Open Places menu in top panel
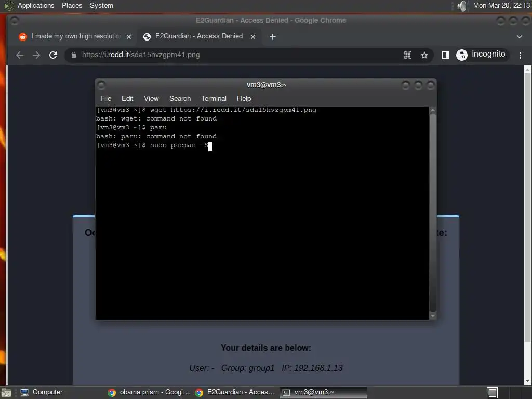This screenshot has height=399, width=532. coord(72,5)
